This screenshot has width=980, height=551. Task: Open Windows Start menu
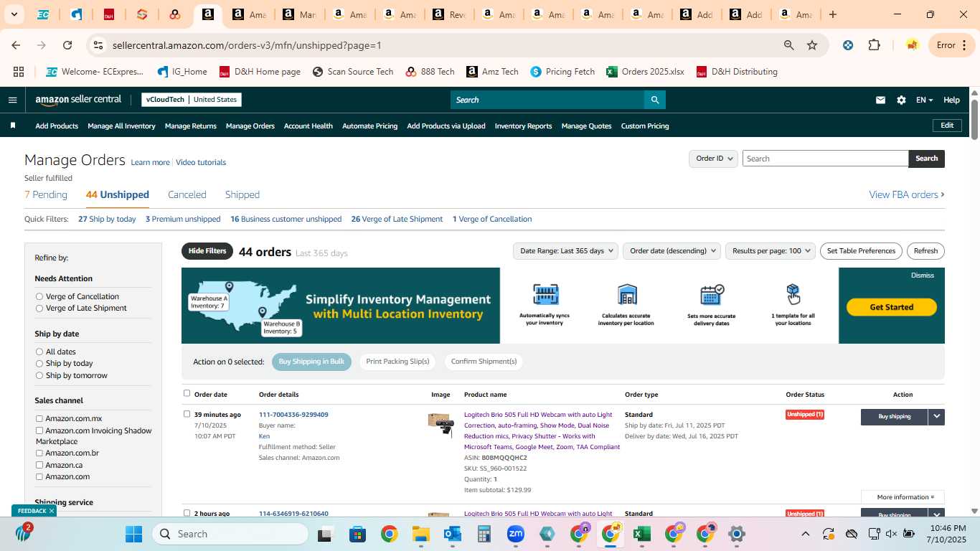pos(134,534)
